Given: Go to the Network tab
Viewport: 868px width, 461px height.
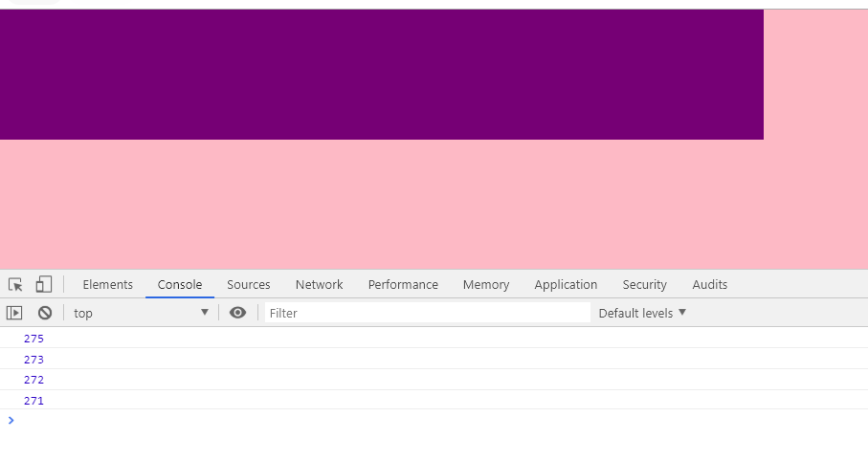Looking at the screenshot, I should click(x=320, y=284).
